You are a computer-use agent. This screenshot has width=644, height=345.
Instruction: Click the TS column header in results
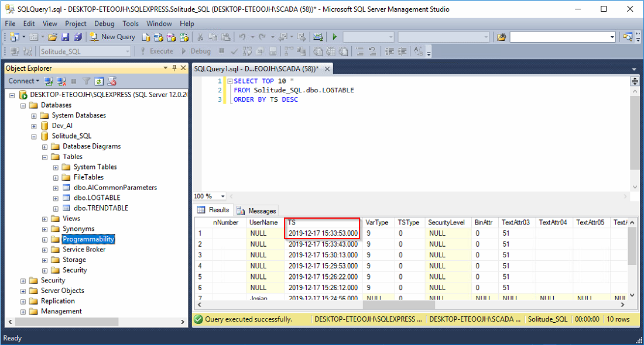[x=321, y=223]
